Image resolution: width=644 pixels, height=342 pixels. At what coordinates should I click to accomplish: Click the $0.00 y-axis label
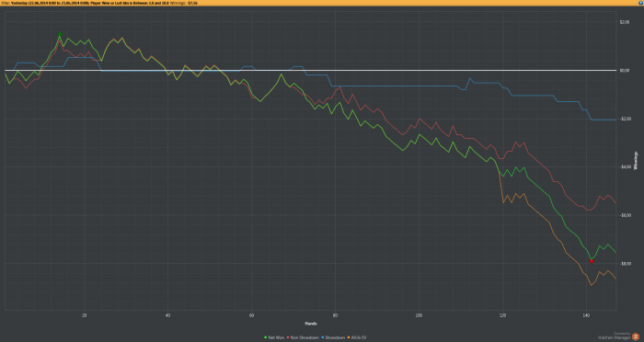click(625, 71)
